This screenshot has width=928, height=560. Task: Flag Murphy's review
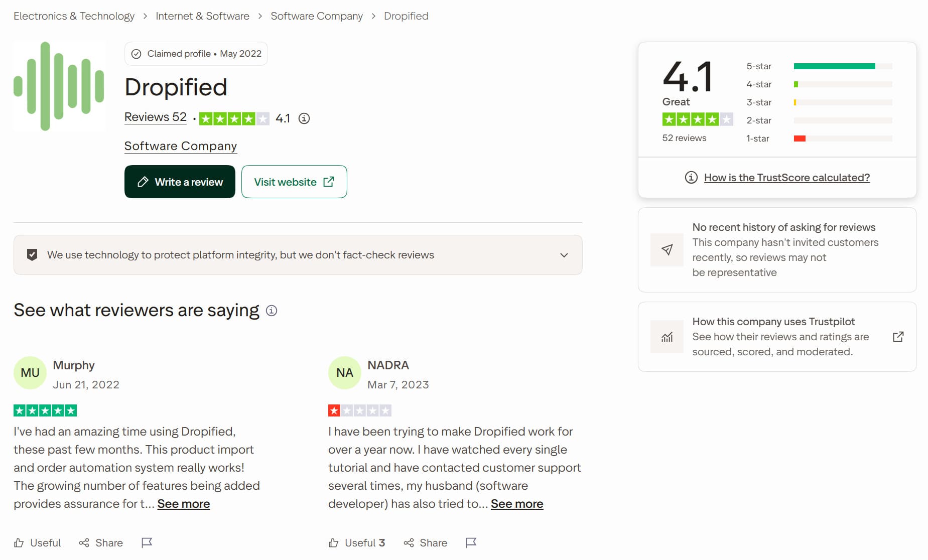pyautogui.click(x=147, y=543)
